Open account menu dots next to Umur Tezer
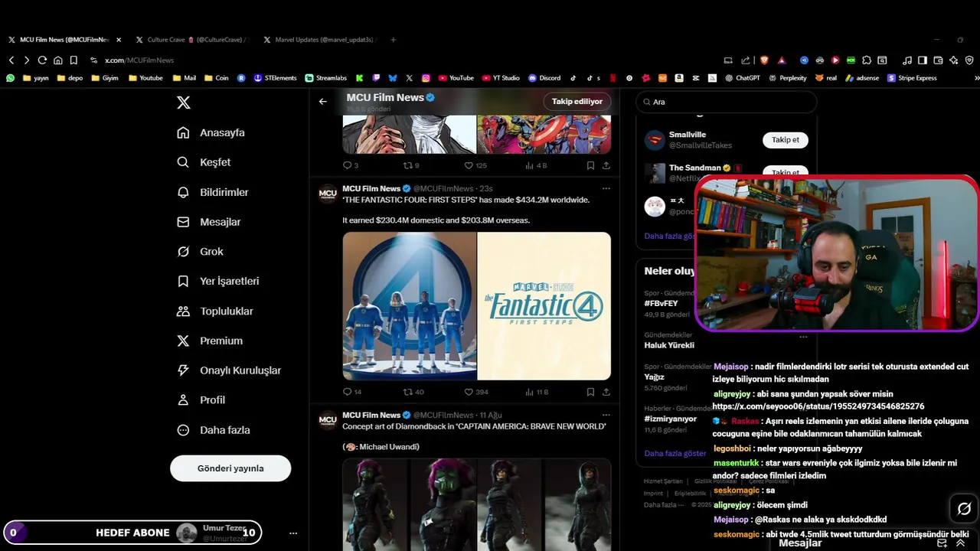Screen dimensions: 980x551 click(x=293, y=533)
